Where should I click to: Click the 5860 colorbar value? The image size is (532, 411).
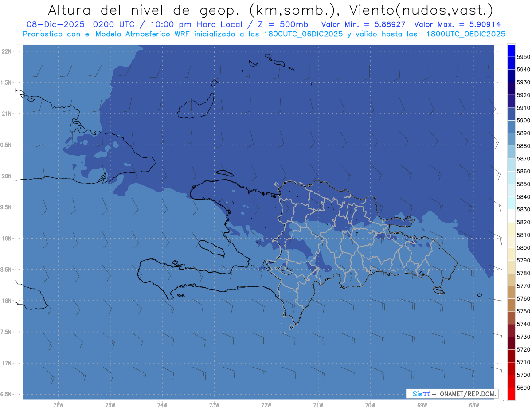(524, 172)
